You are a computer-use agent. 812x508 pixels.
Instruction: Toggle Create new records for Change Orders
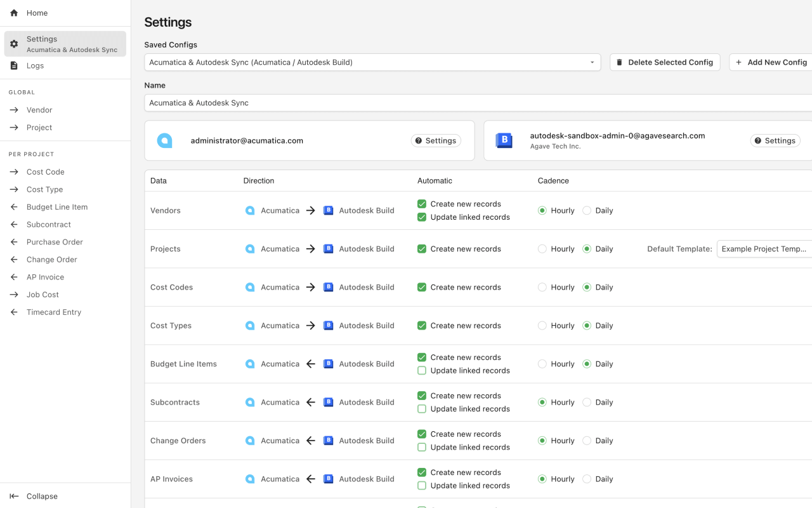tap(422, 434)
